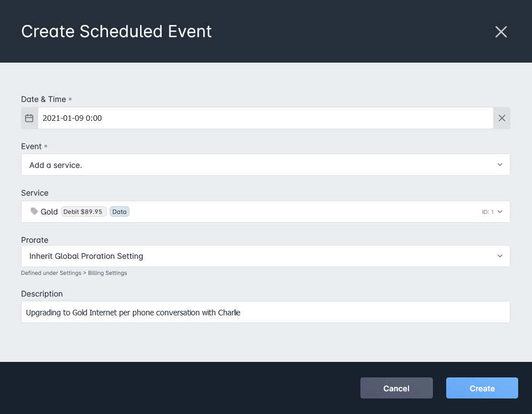
Task: Open the Prorate Inherit Global Proration dropdown
Action: [265, 256]
